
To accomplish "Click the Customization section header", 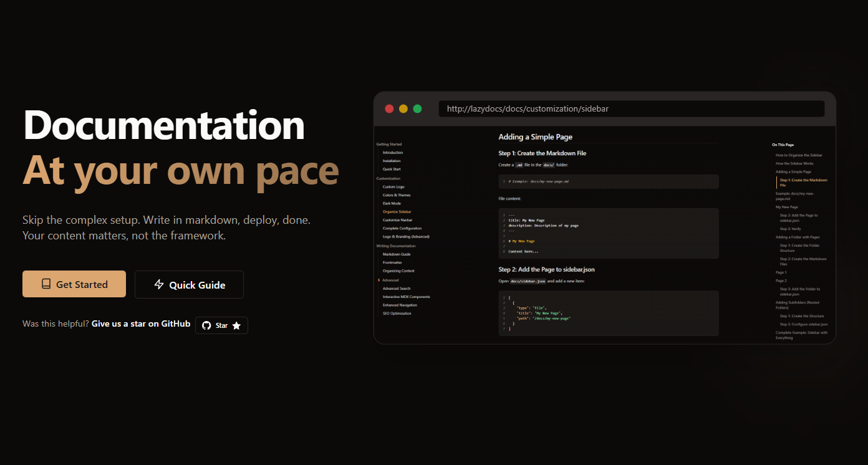I will coord(388,178).
